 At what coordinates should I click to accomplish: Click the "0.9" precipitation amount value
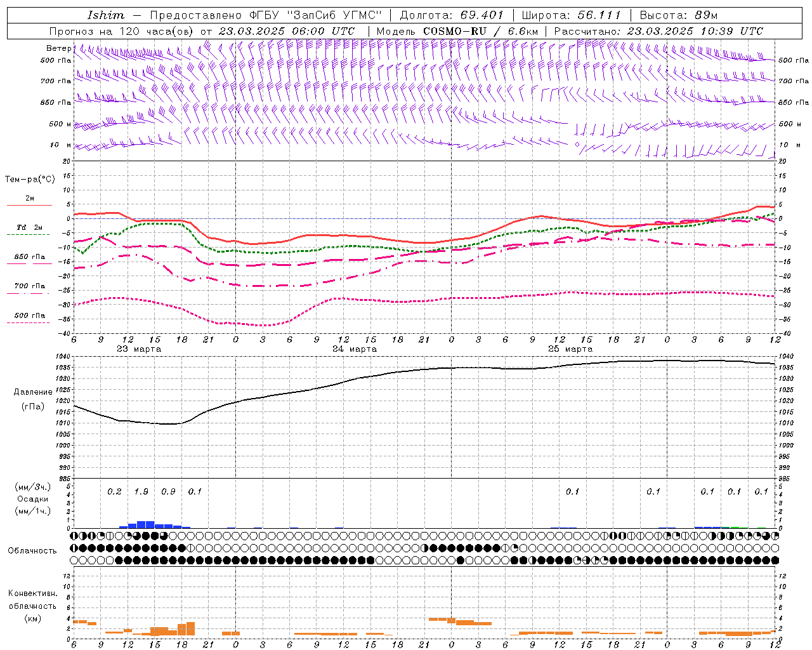[x=168, y=492]
